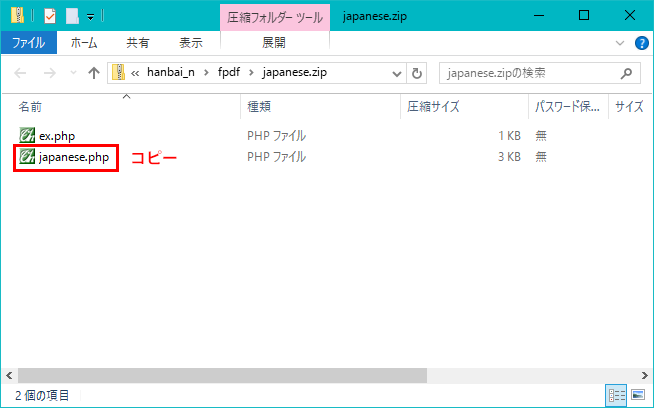654x408 pixels.
Task: Switch to Details view icon in status bar
Action: point(615,395)
